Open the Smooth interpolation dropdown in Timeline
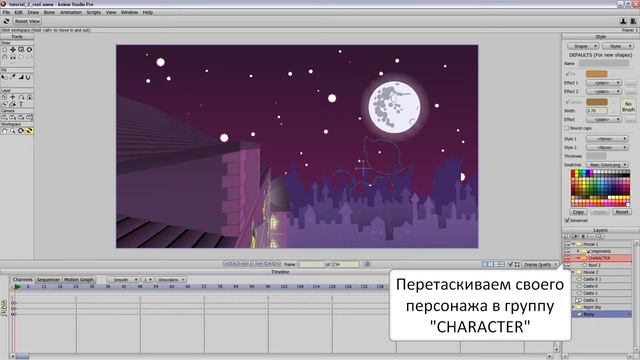This screenshot has height=360, width=640. coord(123,280)
